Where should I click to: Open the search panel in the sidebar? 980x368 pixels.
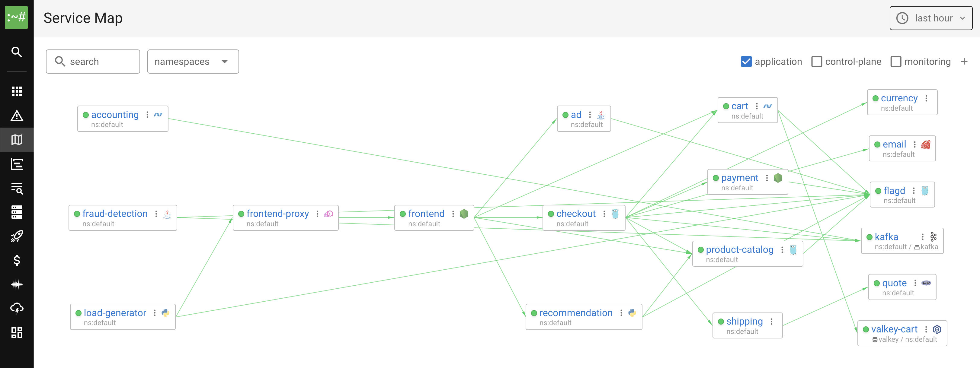pyautogui.click(x=17, y=52)
